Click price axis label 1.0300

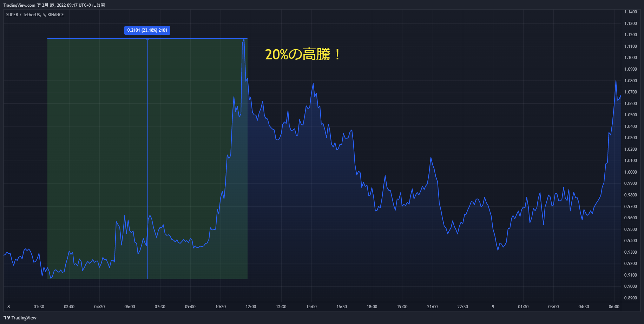(x=631, y=138)
